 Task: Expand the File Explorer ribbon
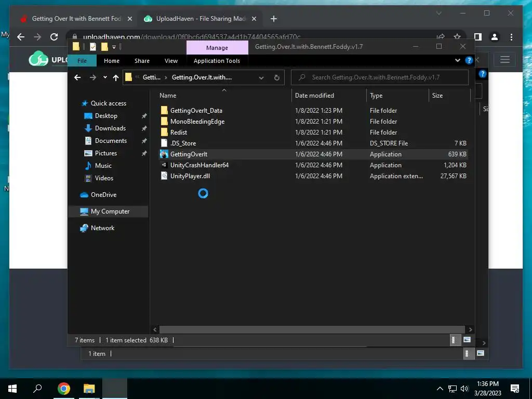pyautogui.click(x=457, y=60)
